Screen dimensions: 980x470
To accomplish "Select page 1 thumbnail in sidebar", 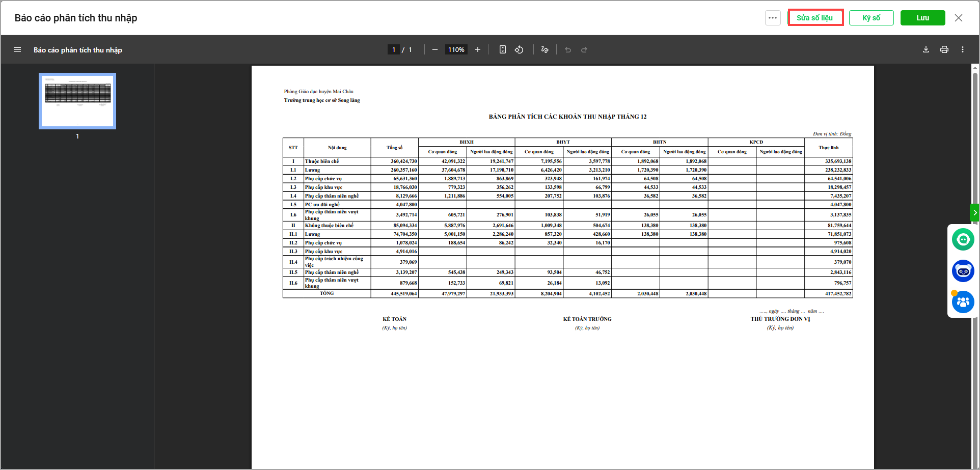I will click(77, 101).
